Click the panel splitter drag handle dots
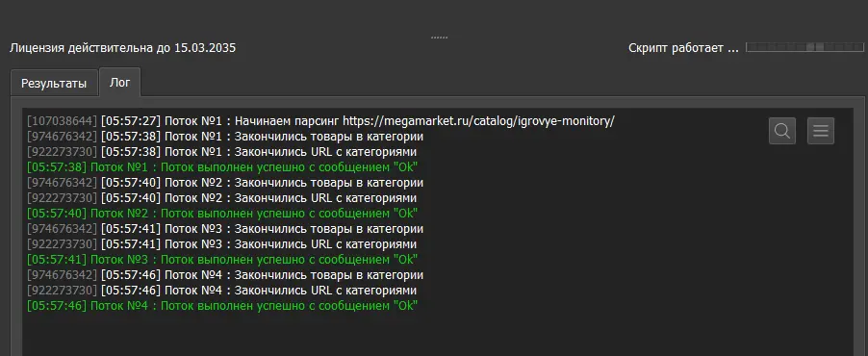 (439, 38)
